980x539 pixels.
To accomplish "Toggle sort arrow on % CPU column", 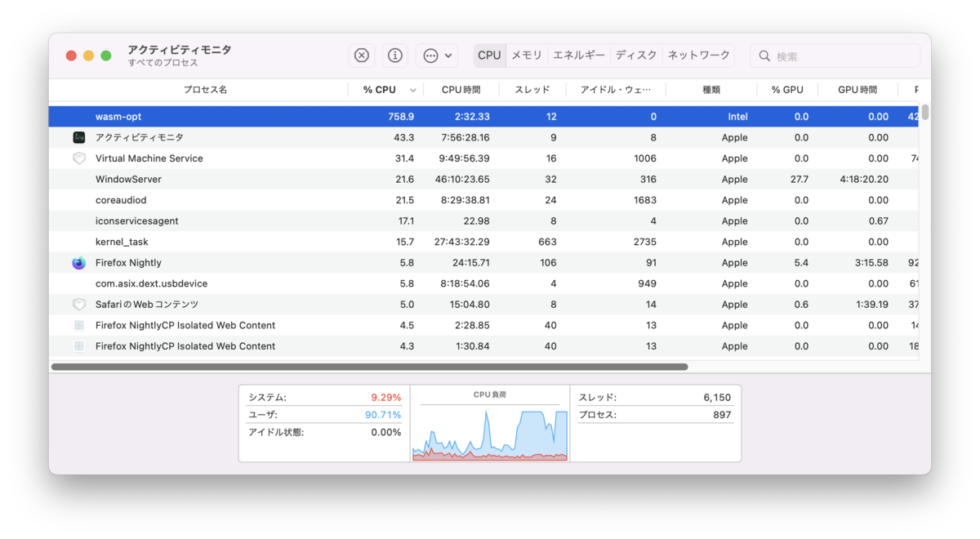I will pyautogui.click(x=413, y=91).
